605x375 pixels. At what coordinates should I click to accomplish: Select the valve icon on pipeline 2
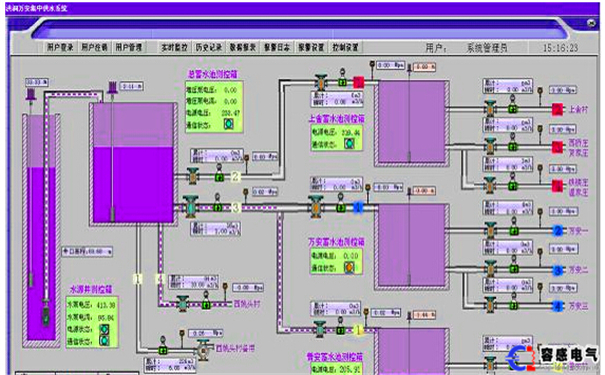point(193,176)
